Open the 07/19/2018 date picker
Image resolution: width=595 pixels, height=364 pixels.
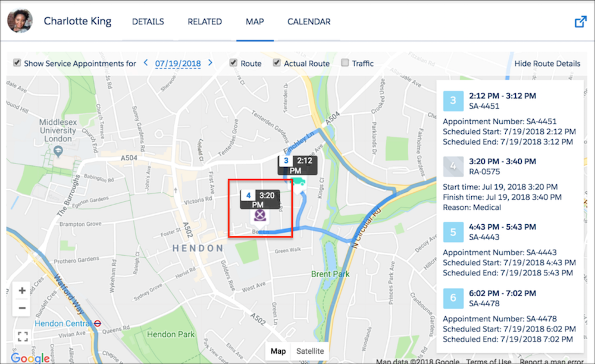point(178,64)
